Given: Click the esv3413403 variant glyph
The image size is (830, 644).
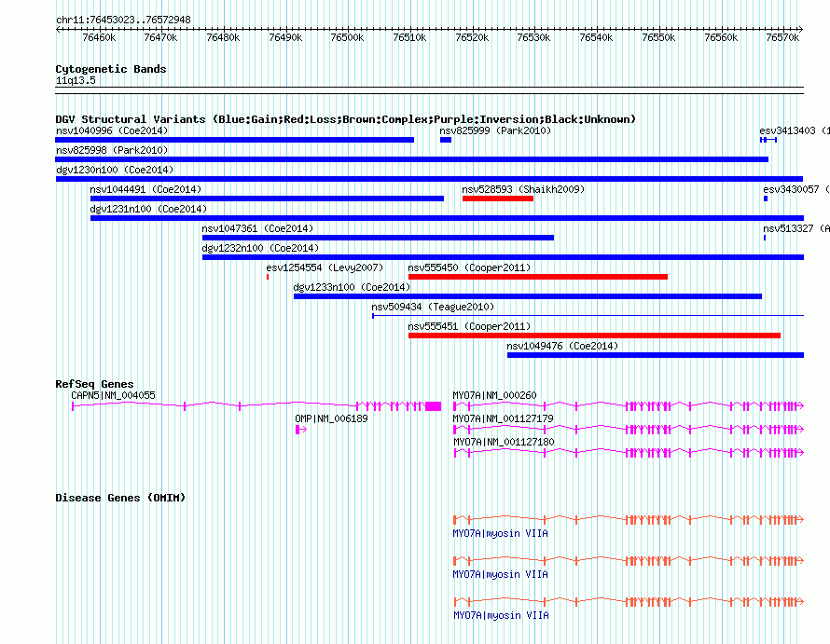Looking at the screenshot, I should pos(768,140).
